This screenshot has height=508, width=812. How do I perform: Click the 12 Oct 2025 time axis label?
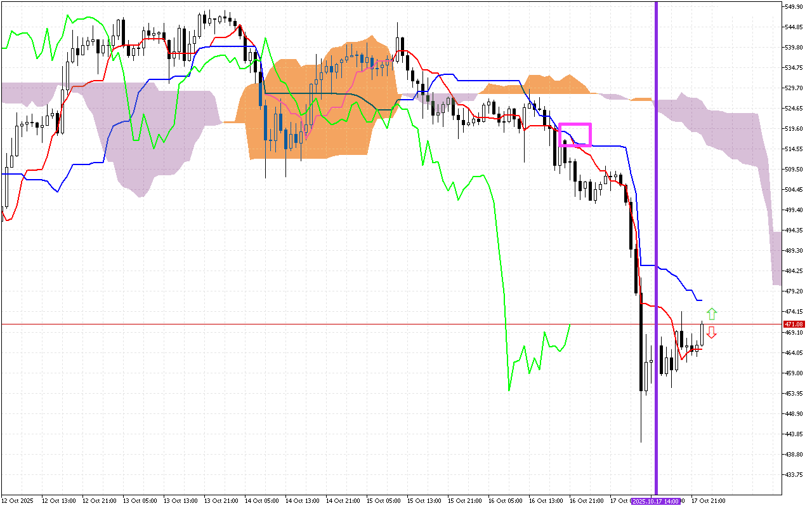pos(17,501)
